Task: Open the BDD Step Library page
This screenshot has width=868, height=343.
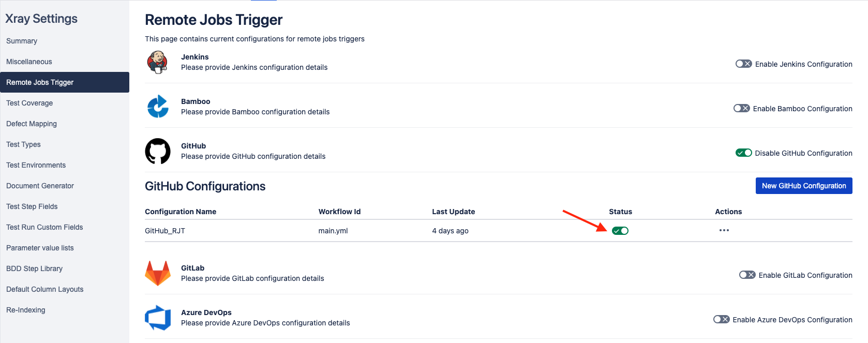Action: 34,269
